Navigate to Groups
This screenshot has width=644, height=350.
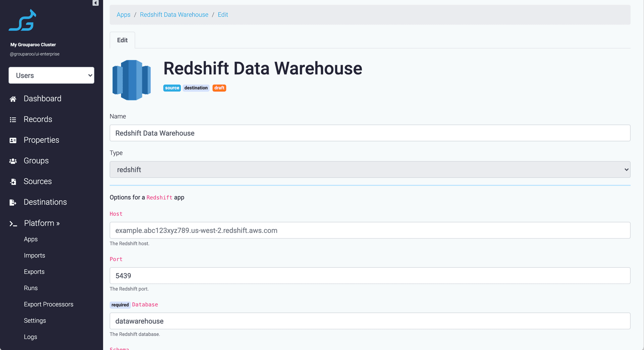point(36,161)
